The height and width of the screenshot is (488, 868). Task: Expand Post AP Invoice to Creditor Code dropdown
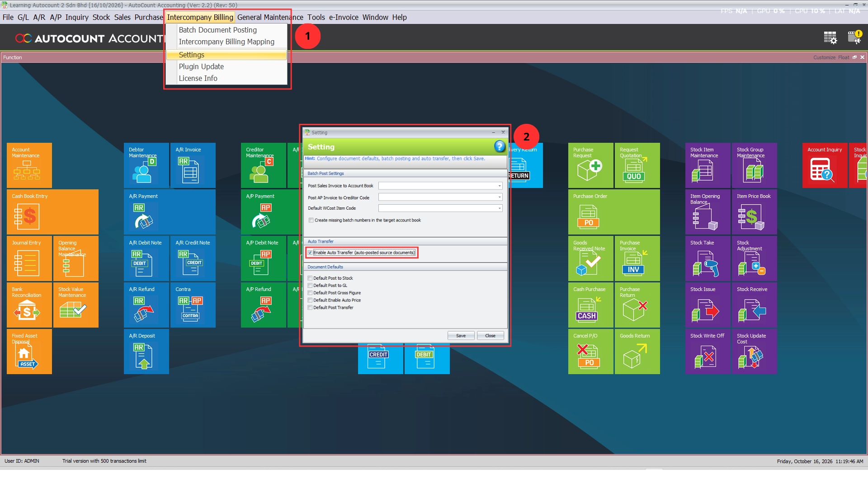point(499,197)
